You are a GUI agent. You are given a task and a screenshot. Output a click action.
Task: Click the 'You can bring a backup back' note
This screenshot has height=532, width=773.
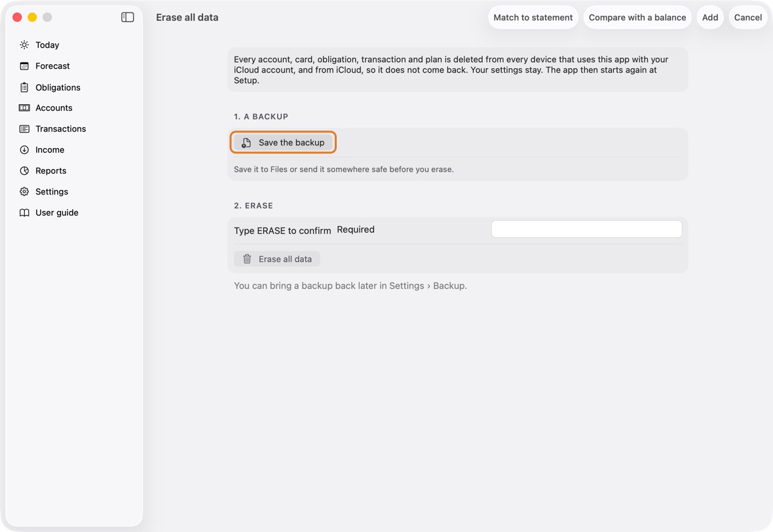pos(350,286)
